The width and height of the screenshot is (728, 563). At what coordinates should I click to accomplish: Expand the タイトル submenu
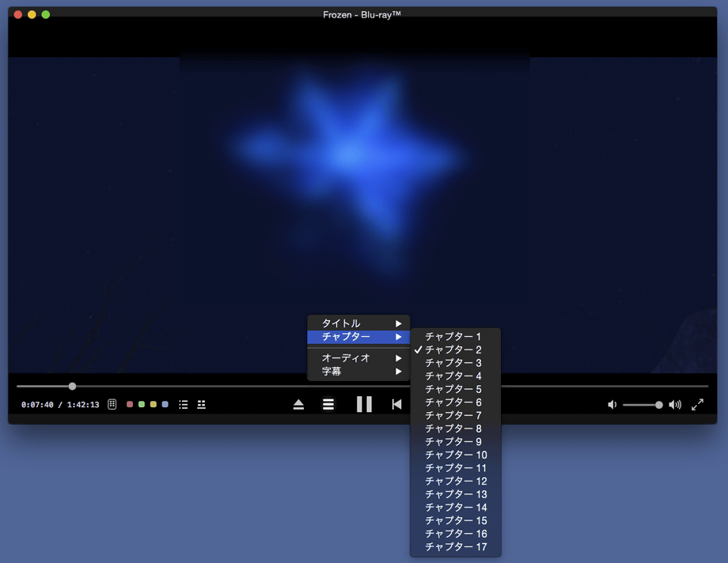tap(358, 323)
